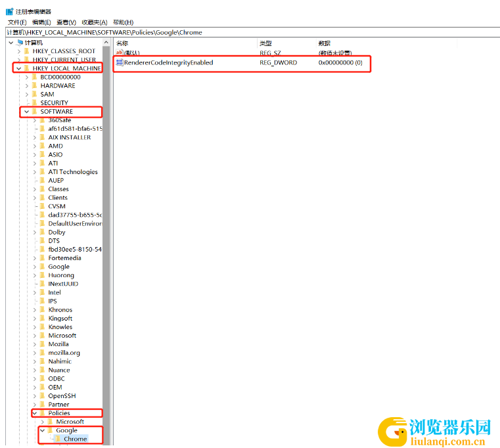Click the ATI Technologies folder icon
The height and width of the screenshot is (448, 500).
pos(43,172)
